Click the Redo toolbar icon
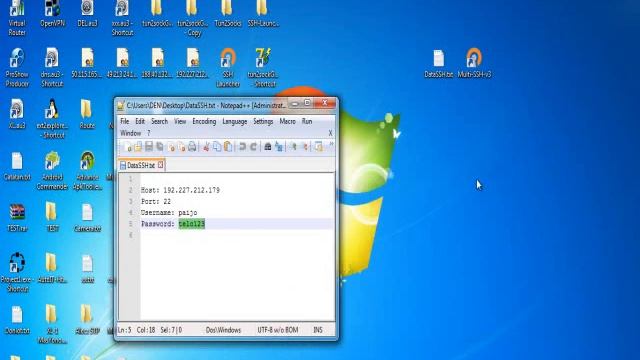Screen dimensions: 640x360 (253, 147)
